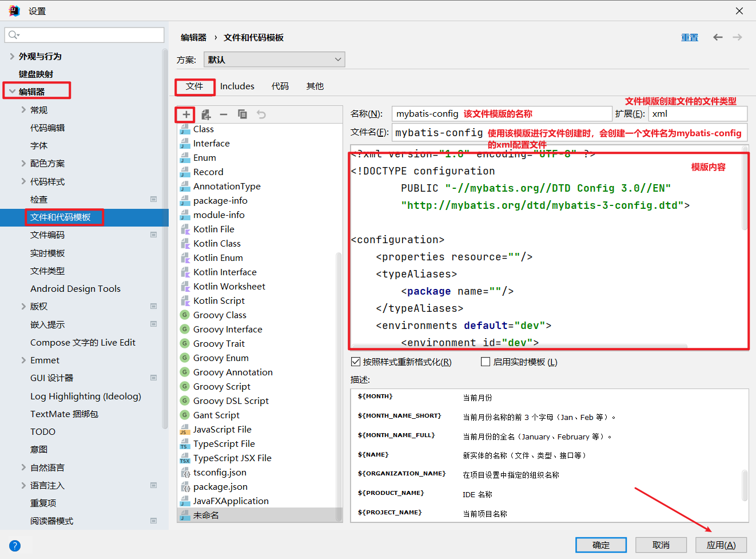
Task: Open TextMate 捆绑包 settings
Action: click(x=64, y=414)
